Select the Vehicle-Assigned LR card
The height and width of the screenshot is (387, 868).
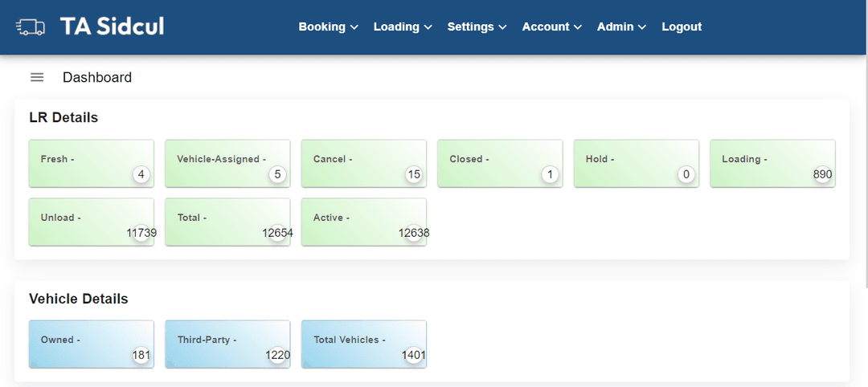tap(227, 164)
